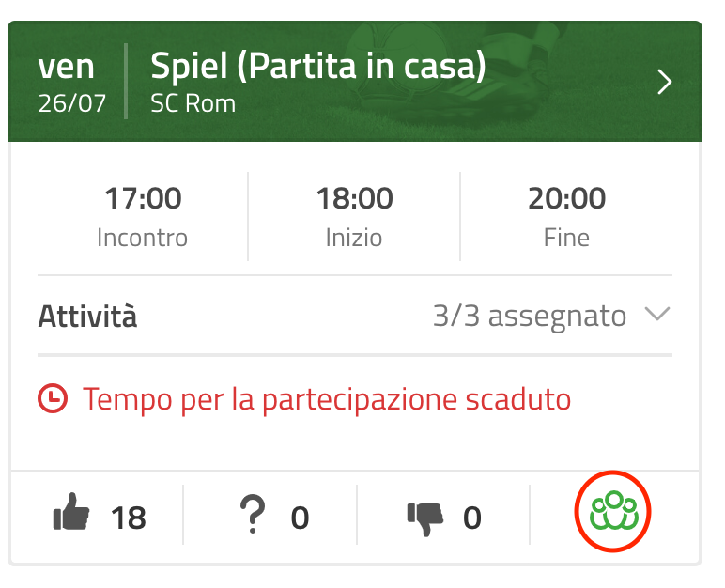Click "Tempo per la partecipazione scaduto" notice
Viewport: 725px width, 588px height.
click(x=327, y=399)
